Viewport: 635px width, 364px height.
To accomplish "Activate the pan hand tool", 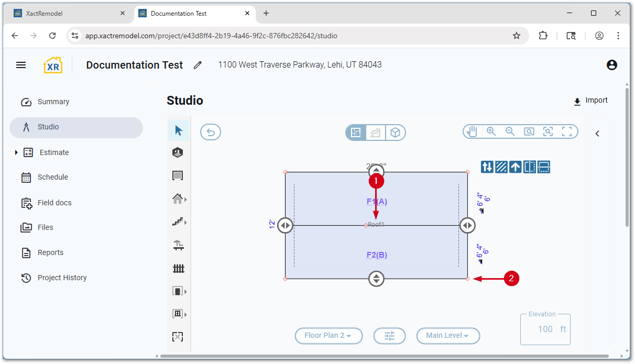I will 473,132.
